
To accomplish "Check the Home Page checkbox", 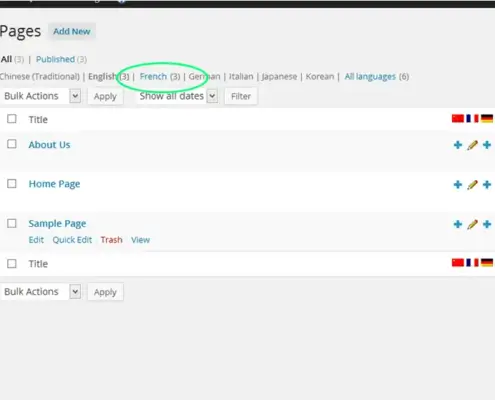I will pyautogui.click(x=12, y=184).
